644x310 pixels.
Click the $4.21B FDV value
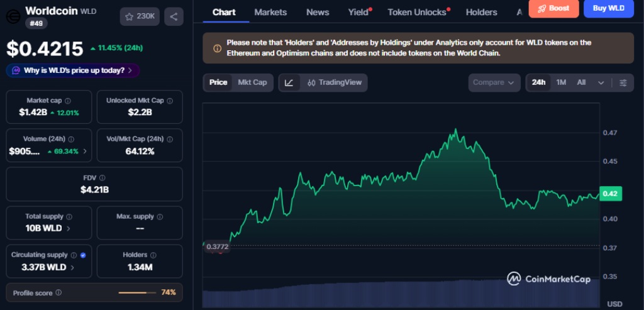[x=94, y=189]
